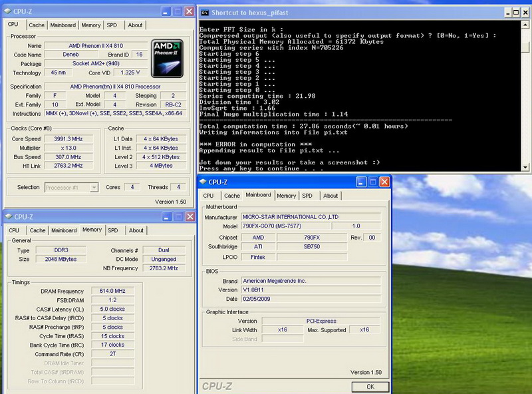Close the CPU-Z Memory window
Image resolution: width=532 pixels, height=394 pixels.
pos(190,217)
